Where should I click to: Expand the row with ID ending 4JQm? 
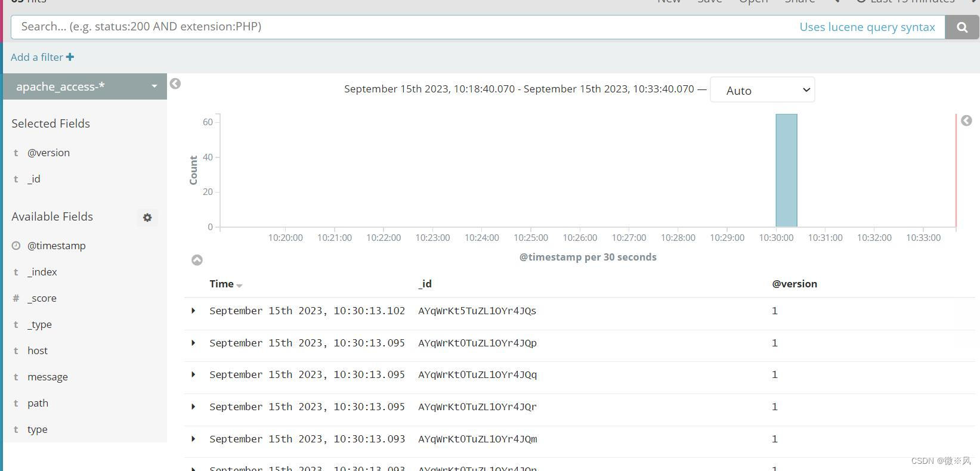click(x=193, y=439)
